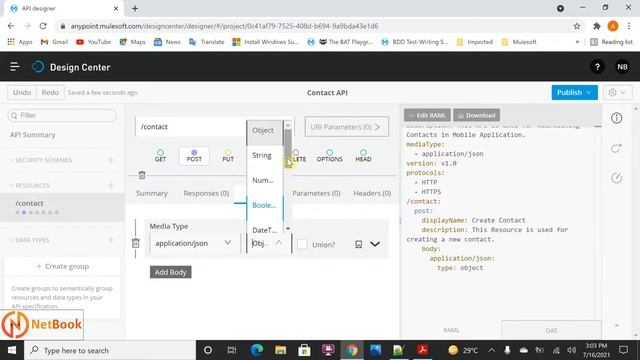Switch to the Responses (0) tab
The width and height of the screenshot is (640, 360).
(x=206, y=193)
